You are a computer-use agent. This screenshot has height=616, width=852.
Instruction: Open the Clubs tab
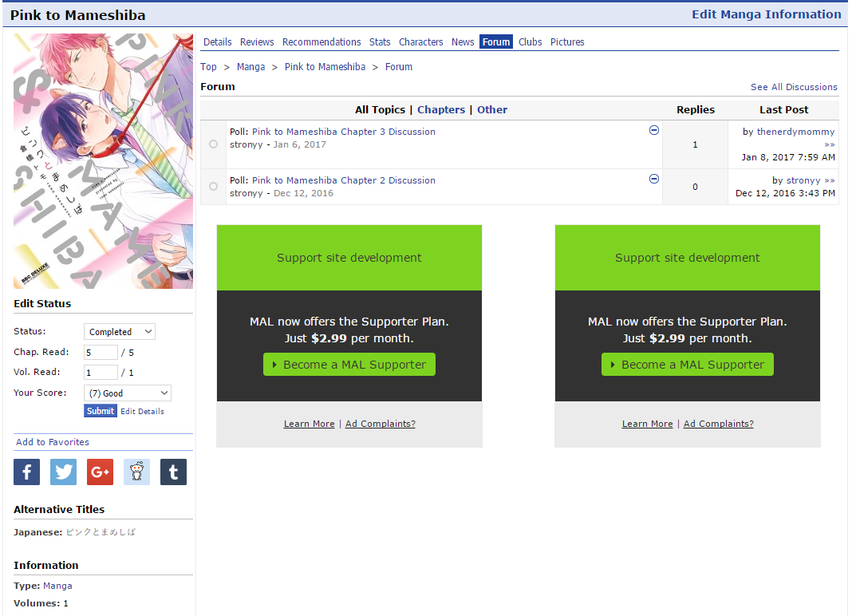(531, 41)
